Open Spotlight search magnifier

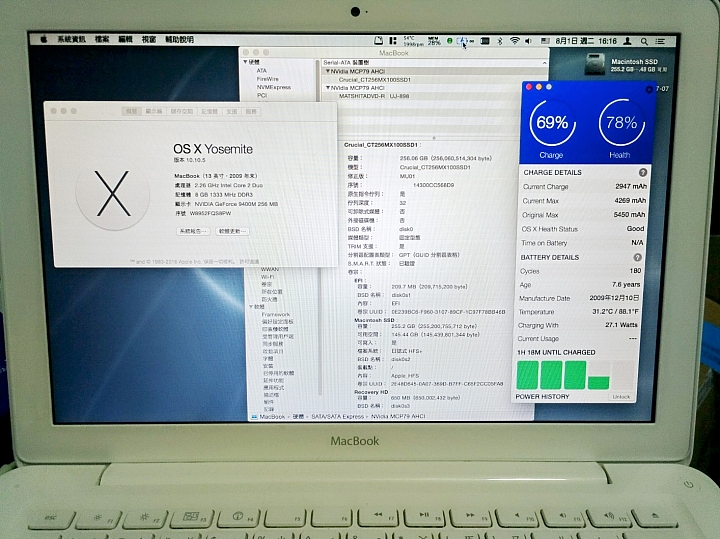(x=644, y=41)
